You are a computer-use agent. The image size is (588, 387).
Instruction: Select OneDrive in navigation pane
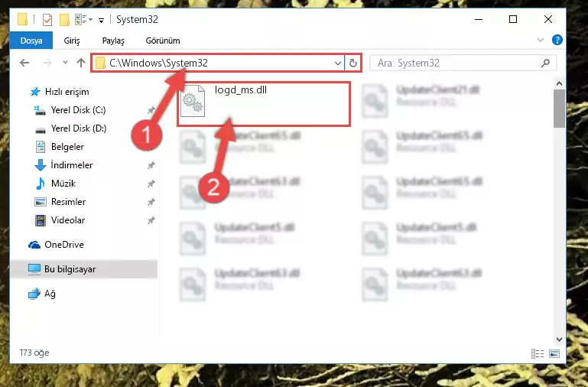64,245
